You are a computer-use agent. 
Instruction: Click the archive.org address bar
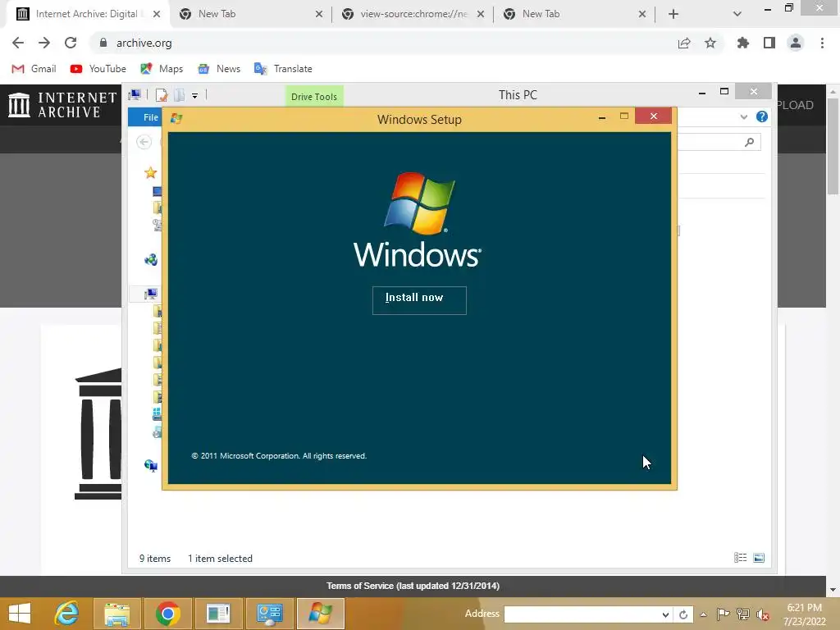coord(386,43)
